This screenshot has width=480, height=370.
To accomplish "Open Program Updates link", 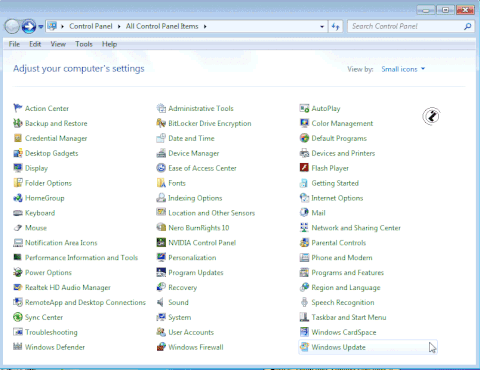I will tap(196, 272).
